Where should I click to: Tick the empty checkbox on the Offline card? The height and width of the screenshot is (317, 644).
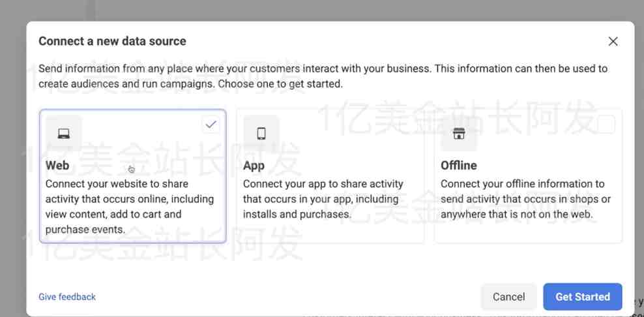pos(606,124)
